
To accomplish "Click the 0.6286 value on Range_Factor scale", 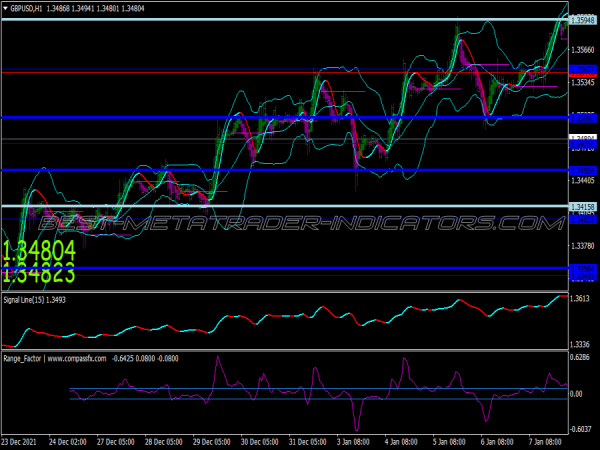I will 580,355.
